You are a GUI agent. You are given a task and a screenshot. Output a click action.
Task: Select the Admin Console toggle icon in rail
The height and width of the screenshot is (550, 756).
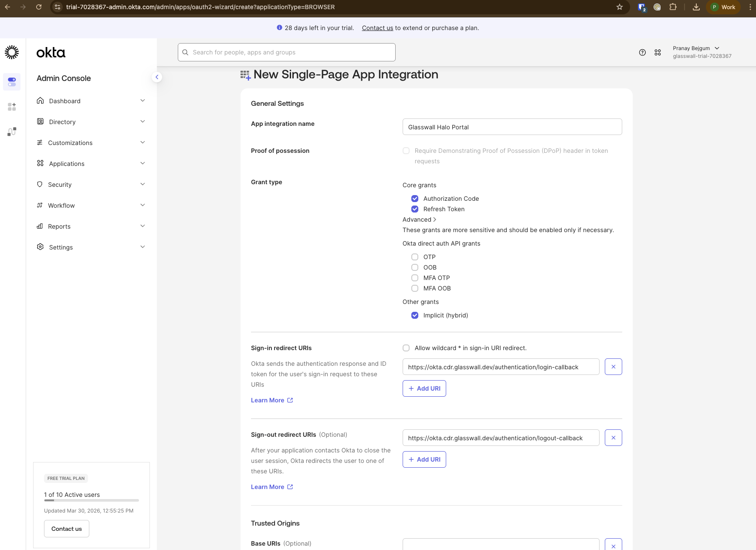pos(12,82)
